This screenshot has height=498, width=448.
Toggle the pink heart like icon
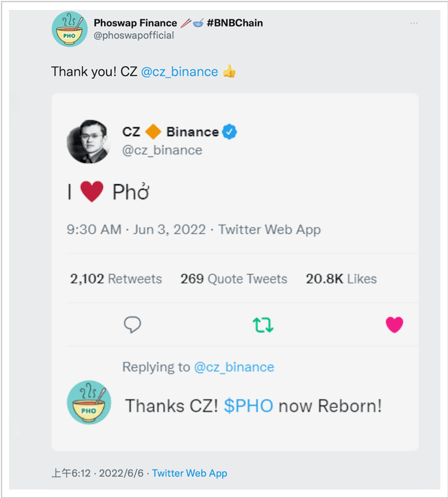tap(394, 325)
